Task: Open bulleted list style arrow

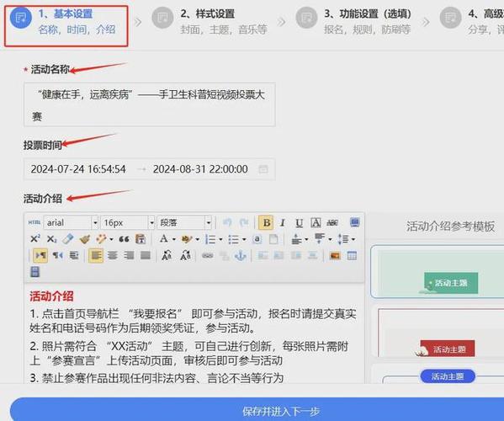Action: [x=244, y=239]
